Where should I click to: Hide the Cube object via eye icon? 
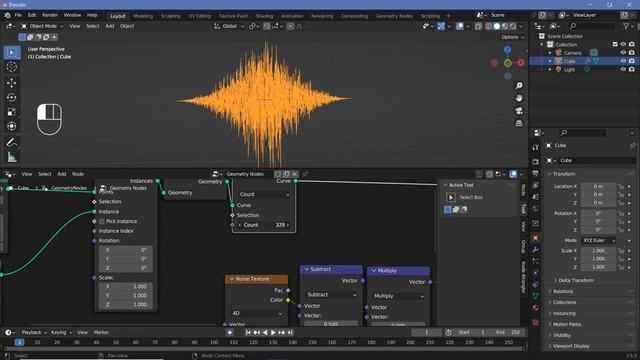(623, 61)
